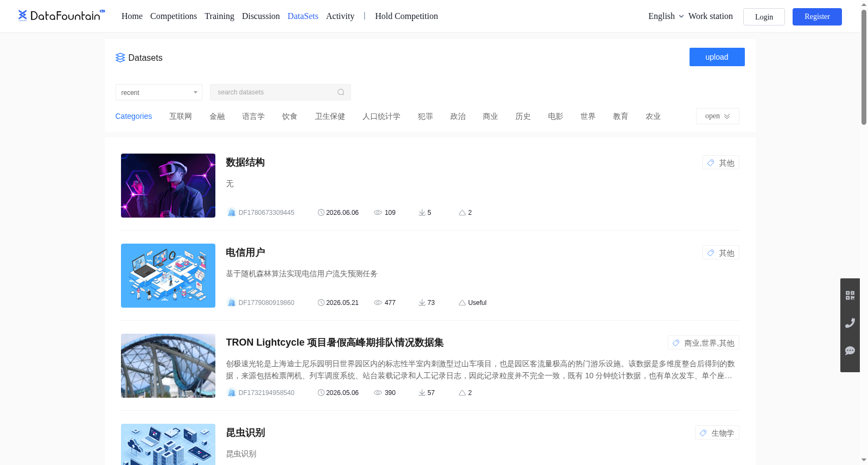
Task: Filter by 教育 category
Action: click(621, 116)
